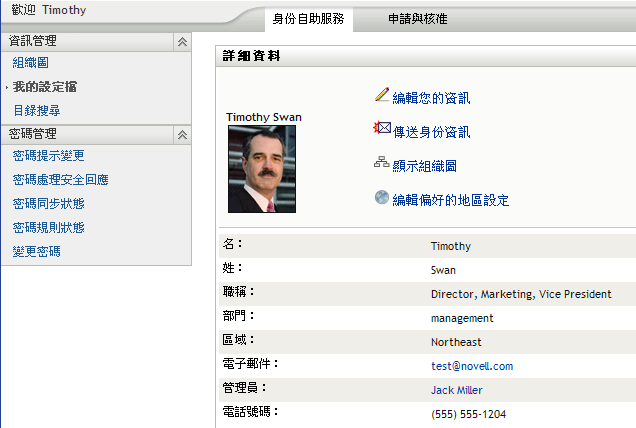Open 密碼提示變更 link
636x428 pixels.
(48, 156)
